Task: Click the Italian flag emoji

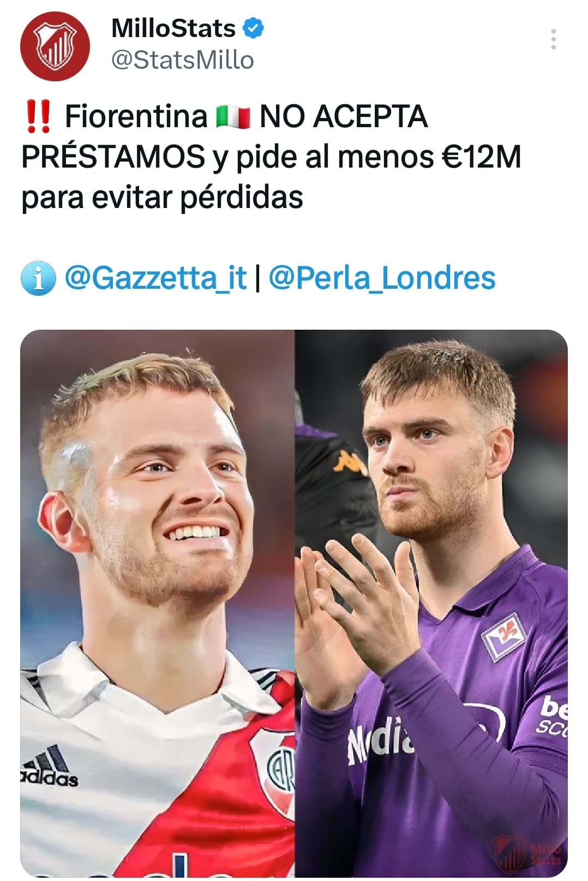Action: [x=233, y=117]
